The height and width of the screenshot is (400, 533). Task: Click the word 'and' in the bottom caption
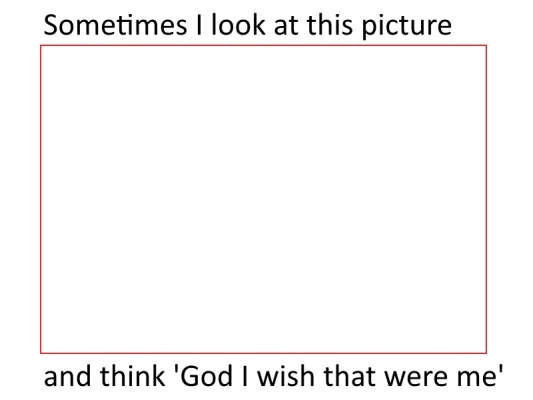pos(67,376)
